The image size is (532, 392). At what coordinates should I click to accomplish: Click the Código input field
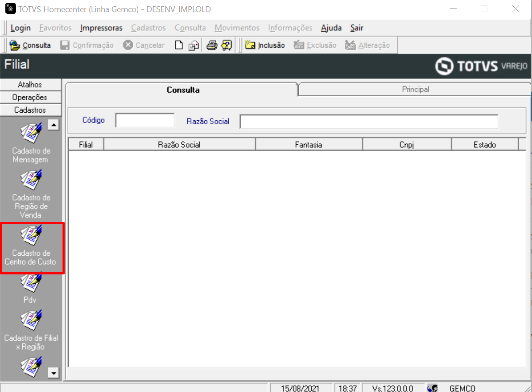coord(145,120)
